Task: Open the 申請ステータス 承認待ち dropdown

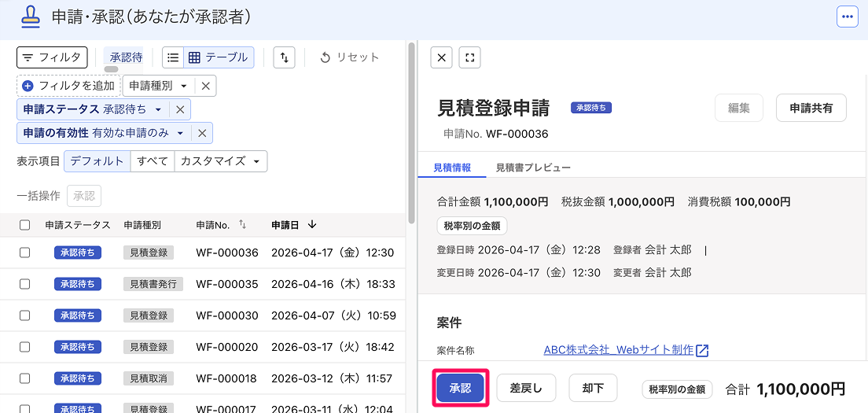Action: tap(93, 109)
